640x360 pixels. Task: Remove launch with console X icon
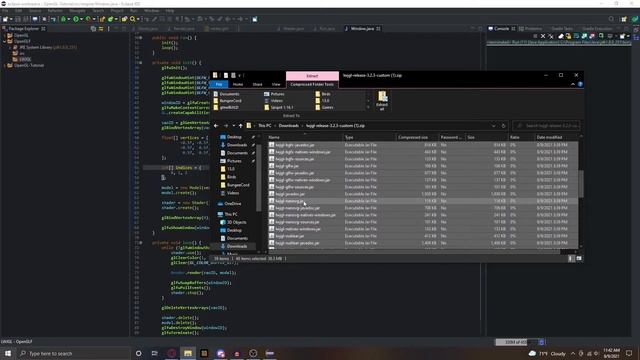(543, 36)
